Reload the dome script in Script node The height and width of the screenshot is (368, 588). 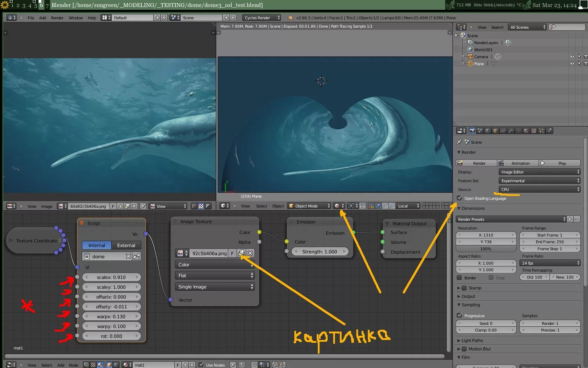(137, 257)
